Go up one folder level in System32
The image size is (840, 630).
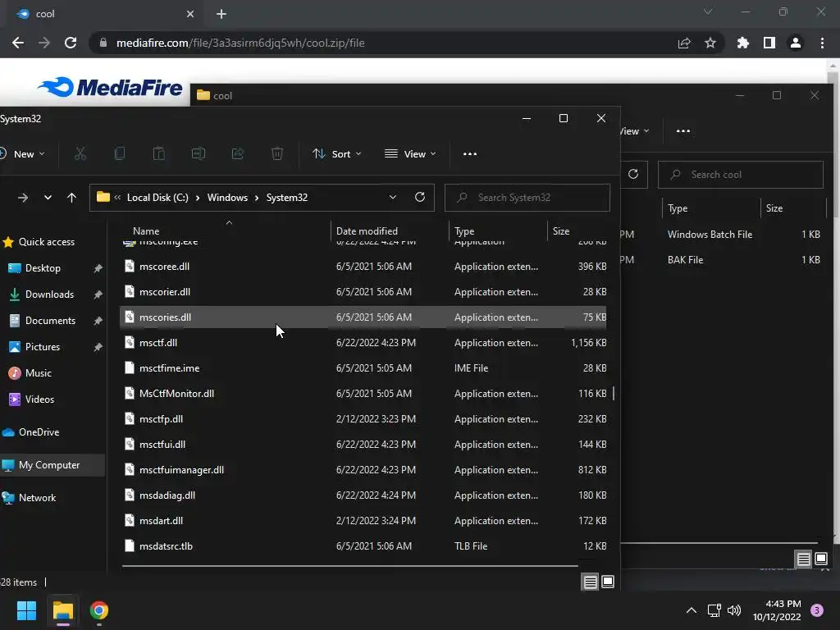click(72, 198)
